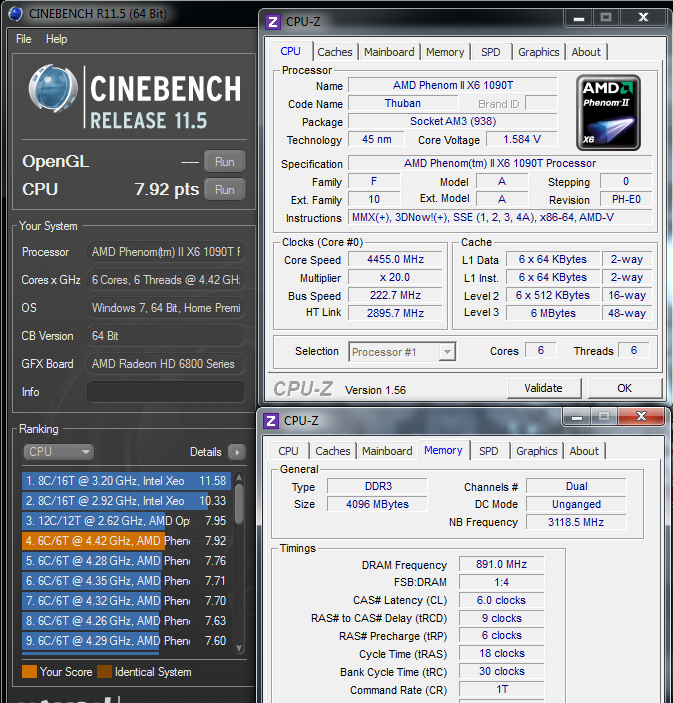The height and width of the screenshot is (703, 673).
Task: Click CPU-Z Z icon in Memory window title
Action: (270, 421)
